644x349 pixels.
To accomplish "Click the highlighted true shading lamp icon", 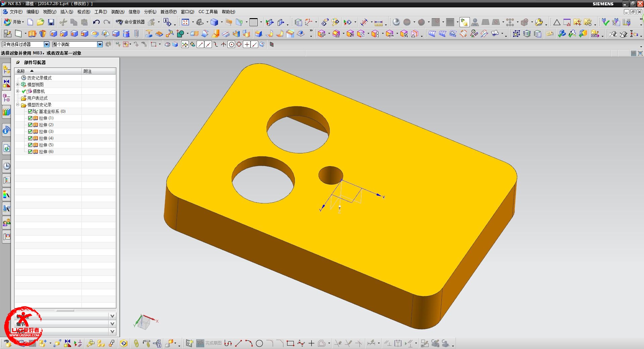I will [464, 22].
